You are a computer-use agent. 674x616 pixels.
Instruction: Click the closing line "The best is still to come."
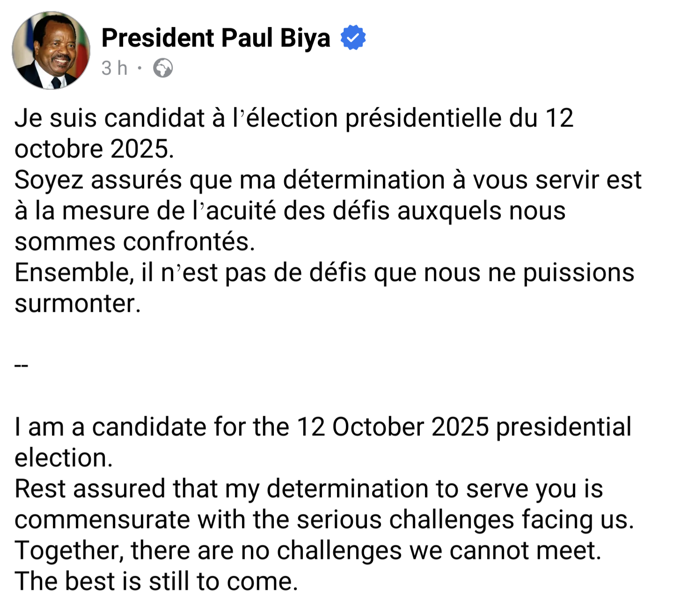pyautogui.click(x=156, y=581)
